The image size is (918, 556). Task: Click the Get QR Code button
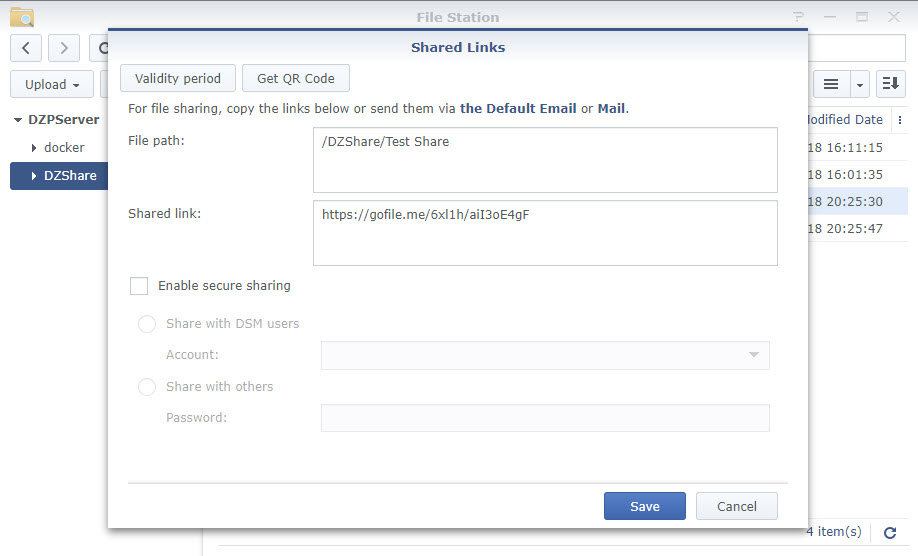[296, 78]
